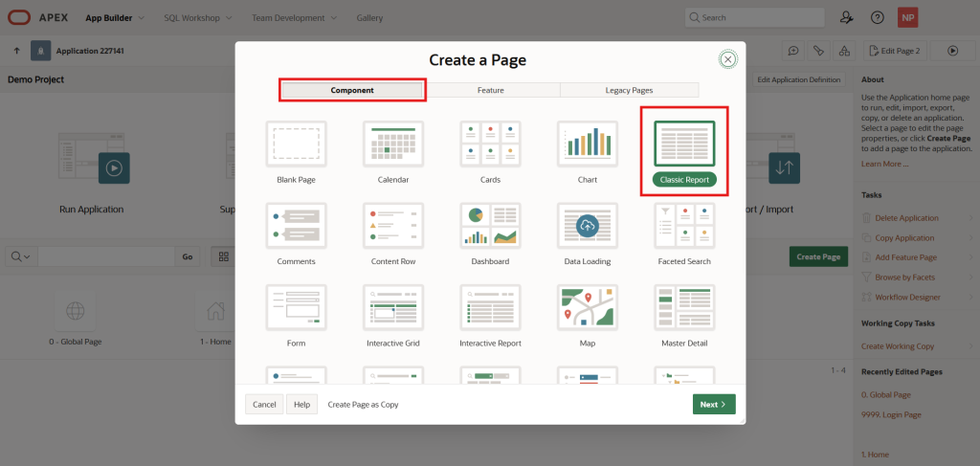The width and height of the screenshot is (980, 466).
Task: Open Add Feature Page task
Action: (905, 257)
